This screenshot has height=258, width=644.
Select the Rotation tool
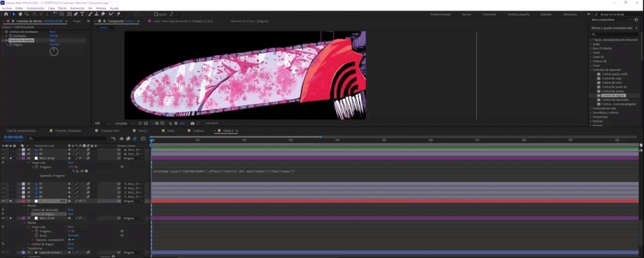tap(55, 14)
